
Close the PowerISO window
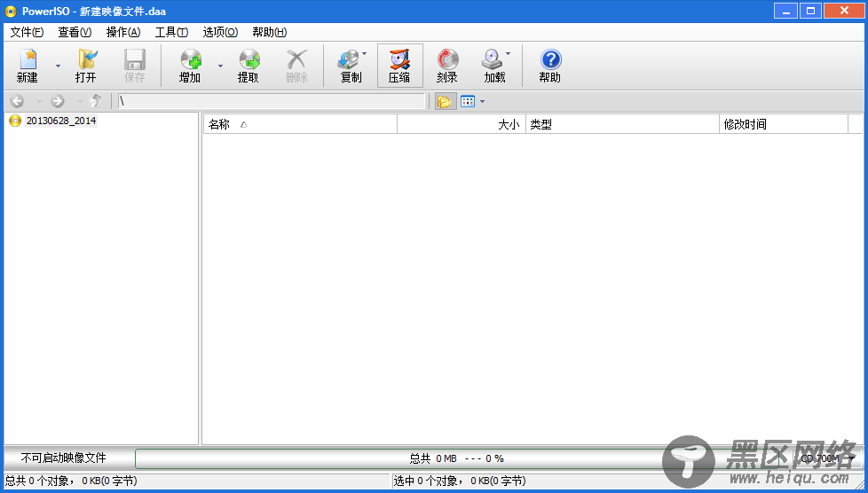click(844, 11)
